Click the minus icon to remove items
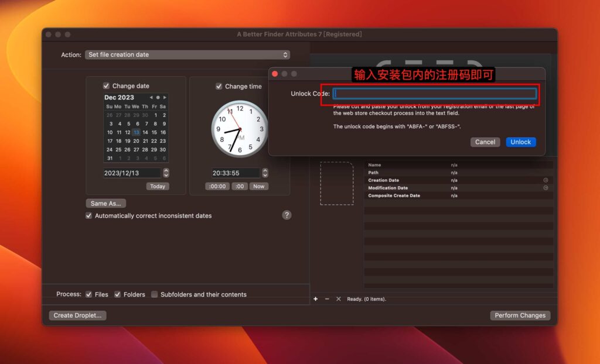The image size is (600, 364). point(328,298)
